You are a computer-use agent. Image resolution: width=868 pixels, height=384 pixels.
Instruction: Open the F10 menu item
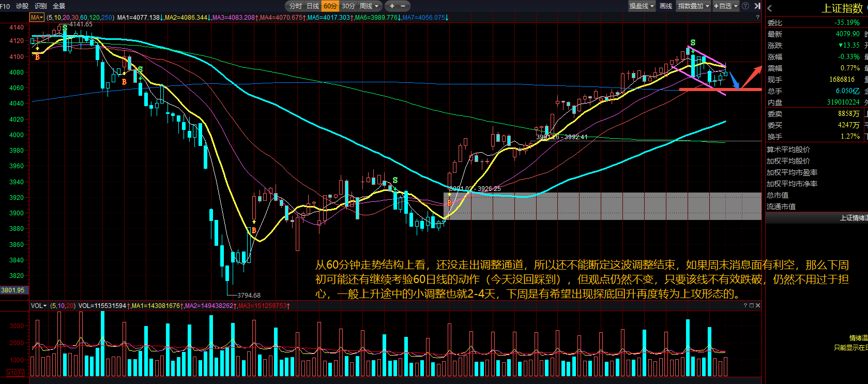click(5, 6)
